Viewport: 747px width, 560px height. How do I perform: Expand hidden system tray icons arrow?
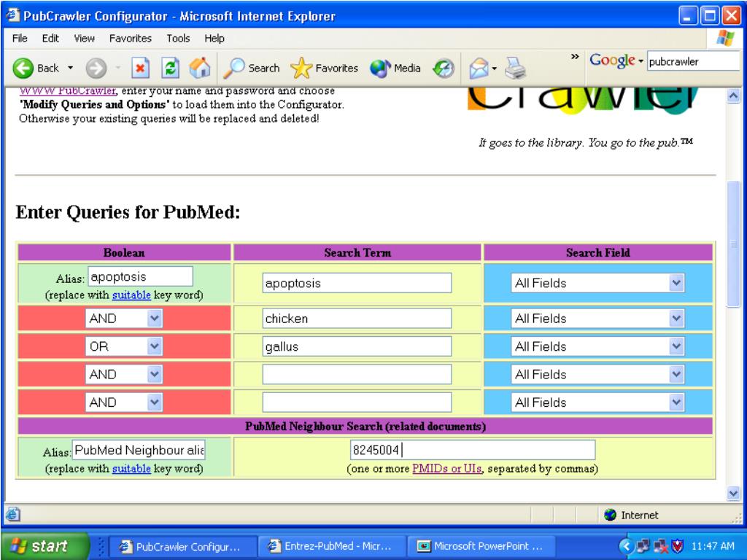pyautogui.click(x=626, y=545)
